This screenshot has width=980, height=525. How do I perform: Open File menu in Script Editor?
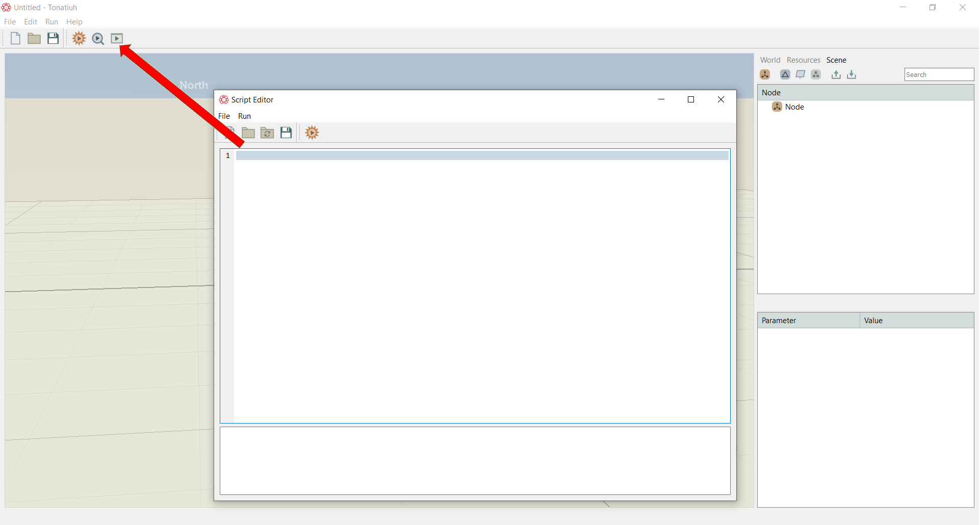coord(224,116)
